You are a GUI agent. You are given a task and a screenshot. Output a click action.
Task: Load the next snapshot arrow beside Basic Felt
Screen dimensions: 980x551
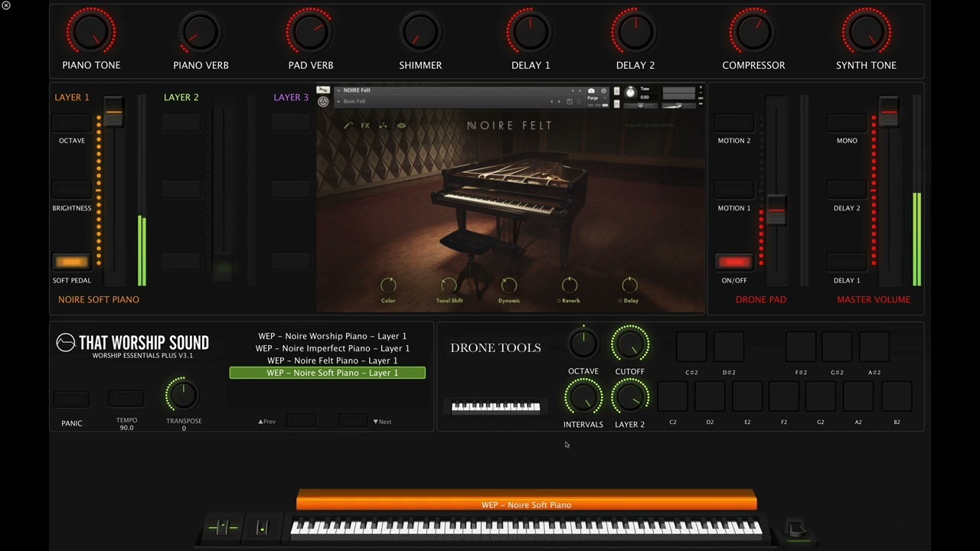pyautogui.click(x=559, y=102)
